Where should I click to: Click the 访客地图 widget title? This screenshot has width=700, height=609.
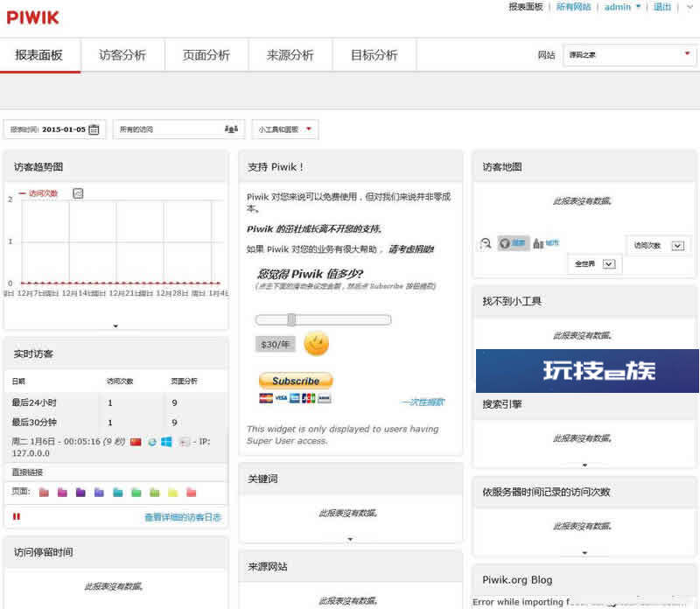click(502, 167)
